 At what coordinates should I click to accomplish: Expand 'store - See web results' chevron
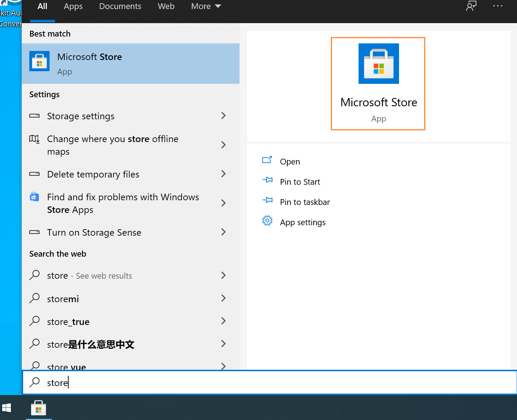[224, 275]
